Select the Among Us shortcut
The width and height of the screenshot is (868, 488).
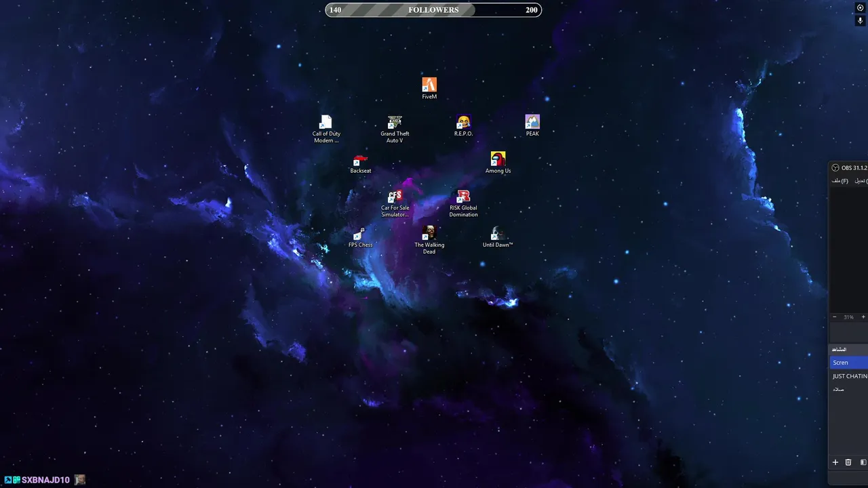[498, 163]
